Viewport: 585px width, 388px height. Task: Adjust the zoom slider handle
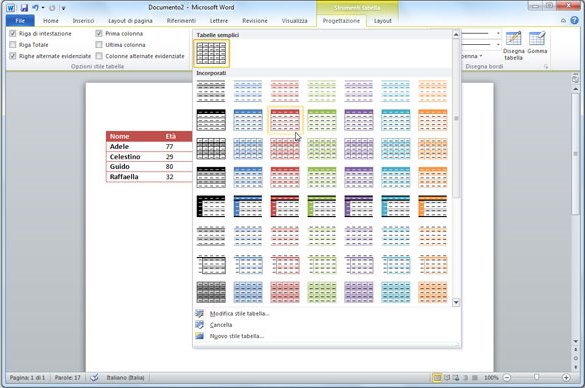click(x=536, y=378)
